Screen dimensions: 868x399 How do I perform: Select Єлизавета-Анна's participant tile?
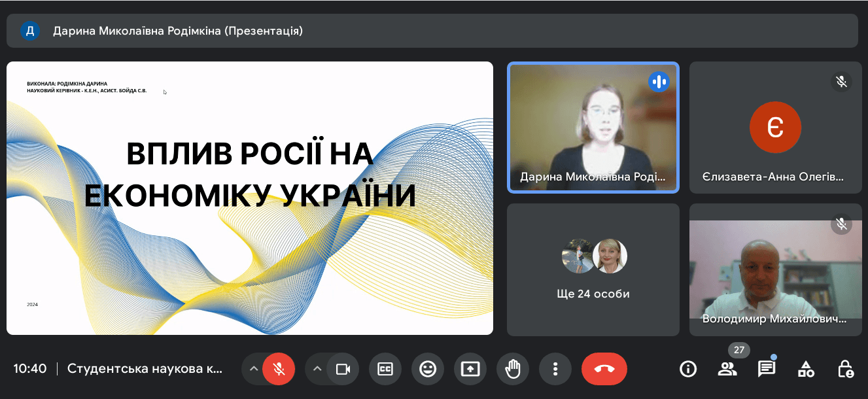[x=775, y=128]
